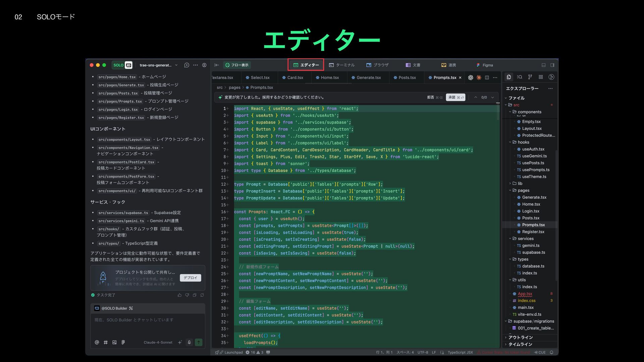
Task: Switch to the ターミナル tab
Action: point(342,65)
